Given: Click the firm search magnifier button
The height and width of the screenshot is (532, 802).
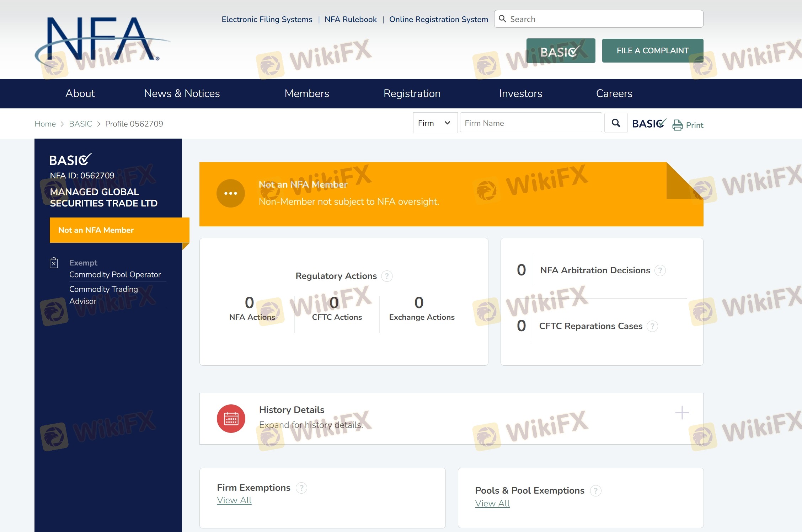Looking at the screenshot, I should click(616, 123).
